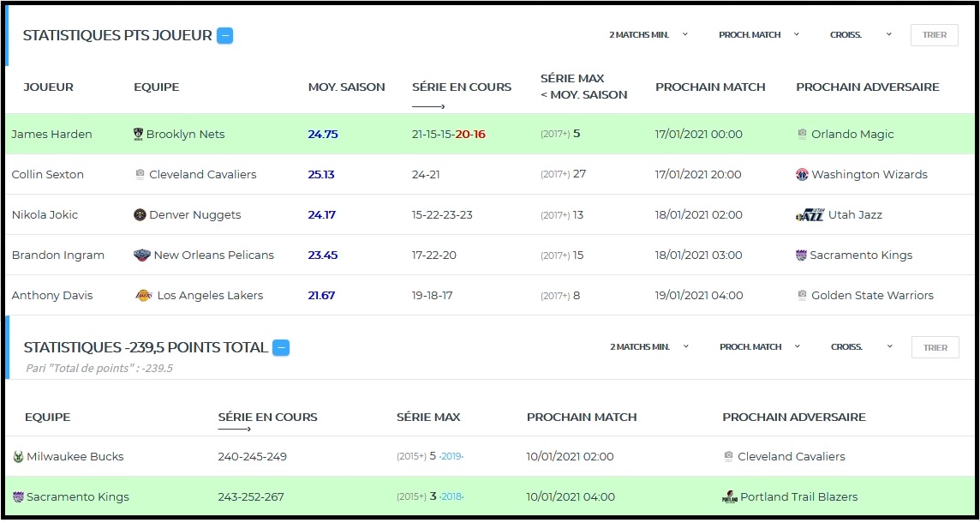This screenshot has width=980, height=523.
Task: Click the match date 19/01/2021 04:00
Action: coord(699,295)
